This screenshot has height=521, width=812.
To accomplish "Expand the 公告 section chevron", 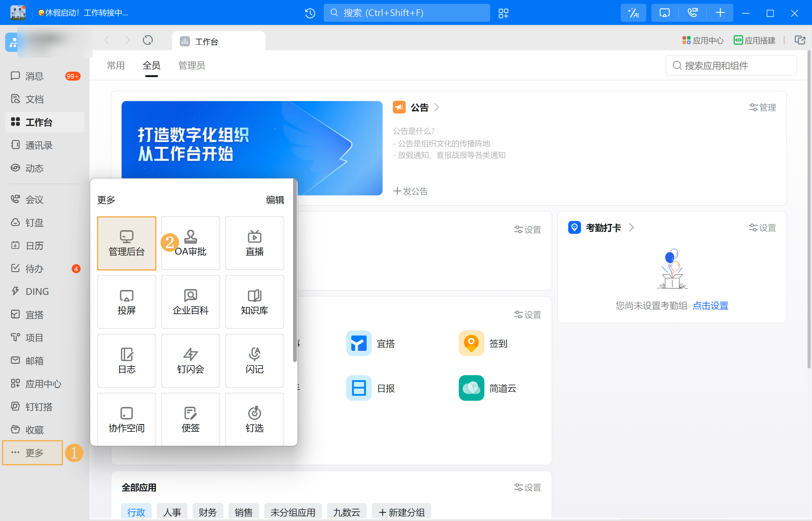I will point(437,107).
